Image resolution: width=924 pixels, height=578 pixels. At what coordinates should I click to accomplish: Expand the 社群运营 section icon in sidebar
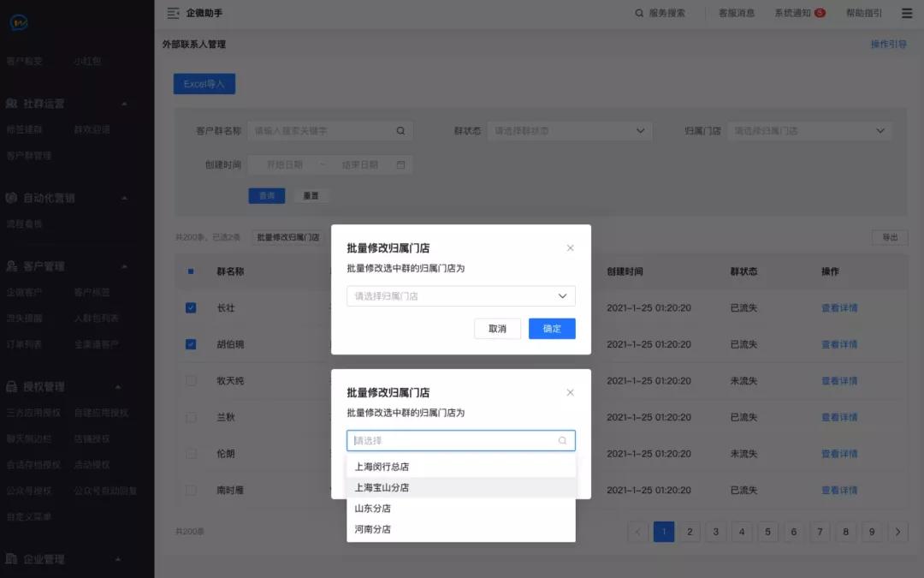11,104
